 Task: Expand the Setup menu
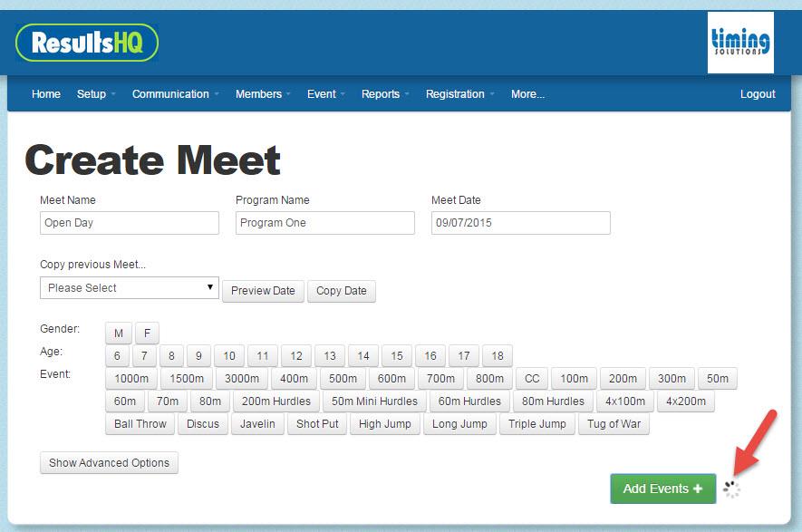click(95, 93)
